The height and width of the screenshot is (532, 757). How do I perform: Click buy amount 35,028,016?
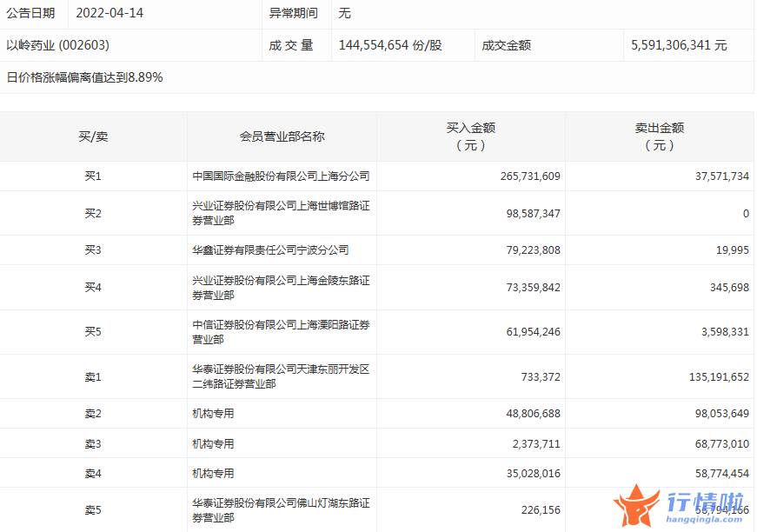click(x=533, y=474)
